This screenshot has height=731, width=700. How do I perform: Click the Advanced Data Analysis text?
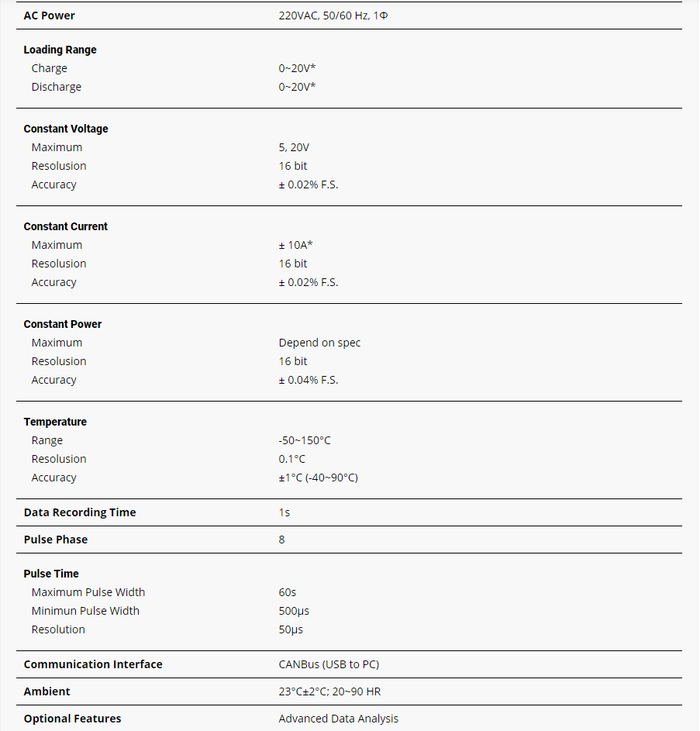(338, 719)
